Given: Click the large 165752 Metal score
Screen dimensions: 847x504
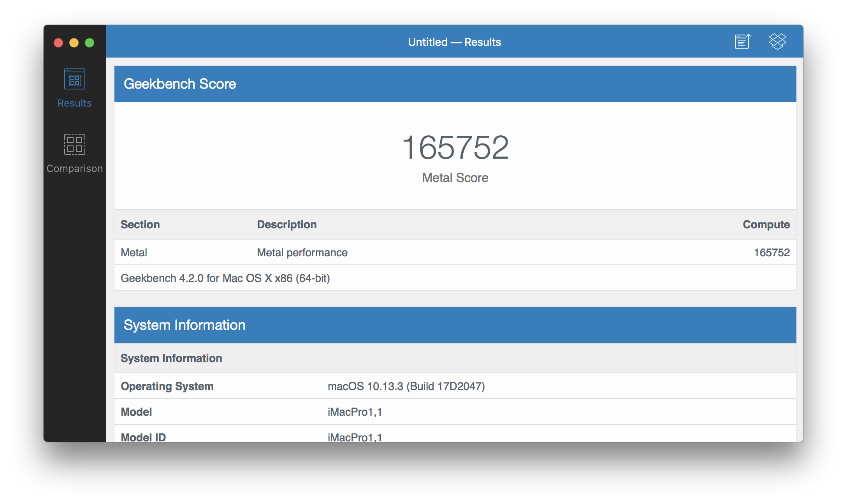Looking at the screenshot, I should [455, 147].
